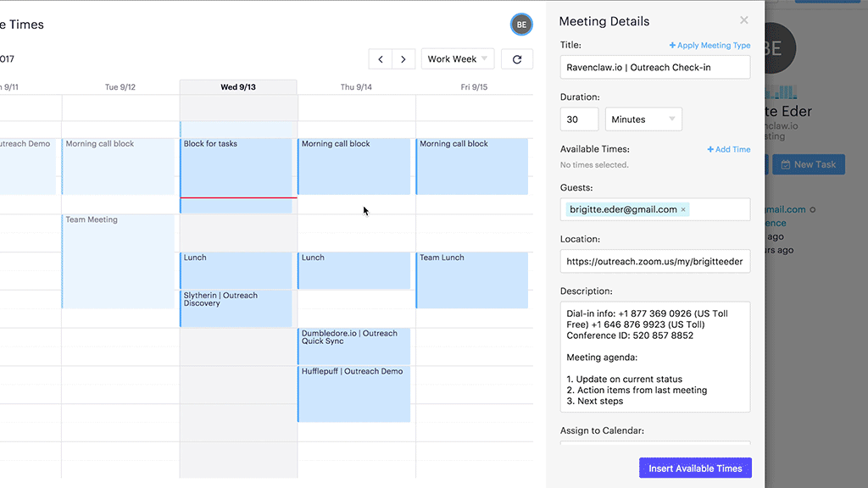Viewport: 868px width, 488px height.
Task: Close the Meeting Details panel
Action: (x=743, y=20)
